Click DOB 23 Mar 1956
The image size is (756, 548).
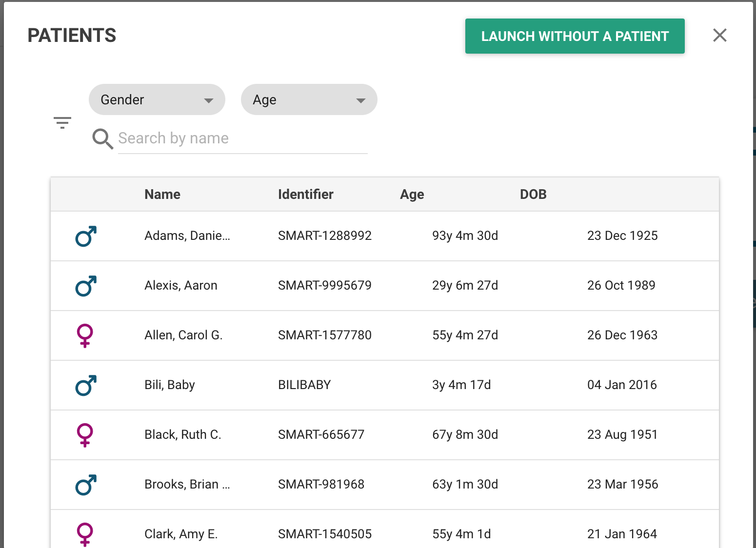pyautogui.click(x=623, y=485)
